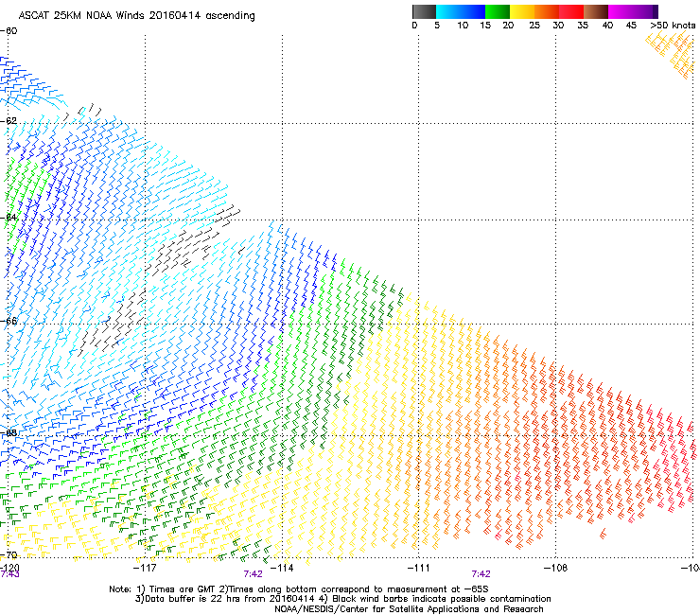Select the latitude label '-62'
This screenshot has width=700, height=615.
coord(9,121)
